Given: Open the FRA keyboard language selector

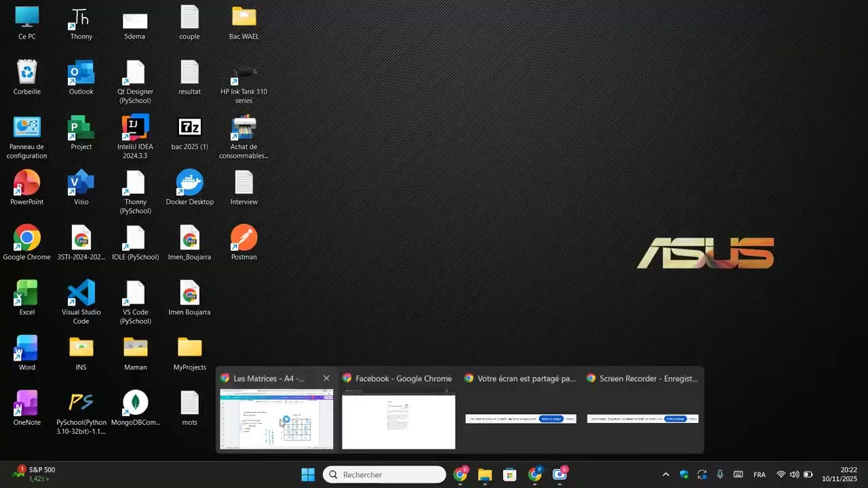Looking at the screenshot, I should coord(759,474).
